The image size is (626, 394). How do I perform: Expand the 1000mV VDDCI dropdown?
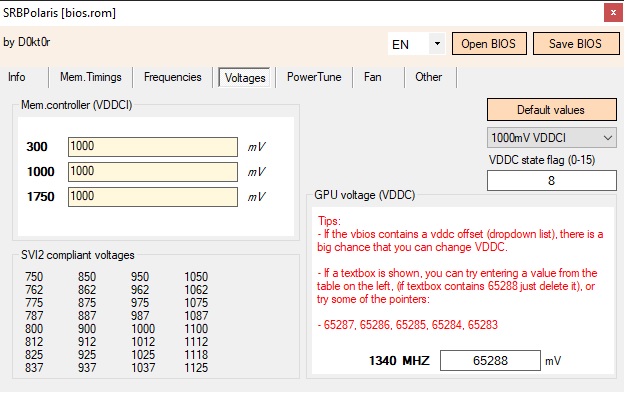tap(551, 138)
